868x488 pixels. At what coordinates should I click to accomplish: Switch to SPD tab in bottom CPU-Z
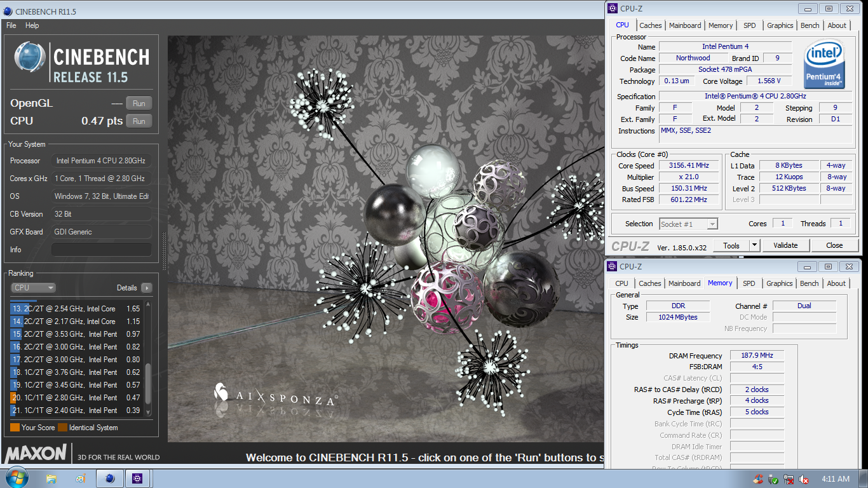click(749, 283)
